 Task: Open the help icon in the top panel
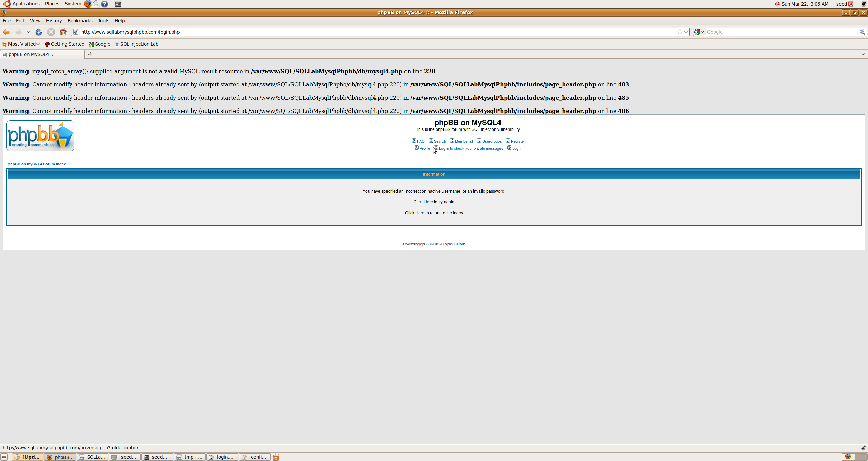(x=105, y=4)
